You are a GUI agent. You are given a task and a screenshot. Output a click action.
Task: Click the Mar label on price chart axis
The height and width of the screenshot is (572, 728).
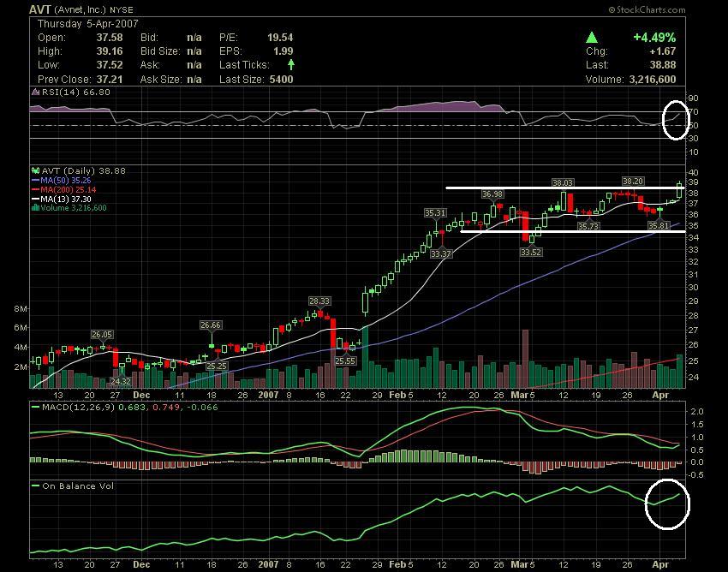(x=519, y=395)
